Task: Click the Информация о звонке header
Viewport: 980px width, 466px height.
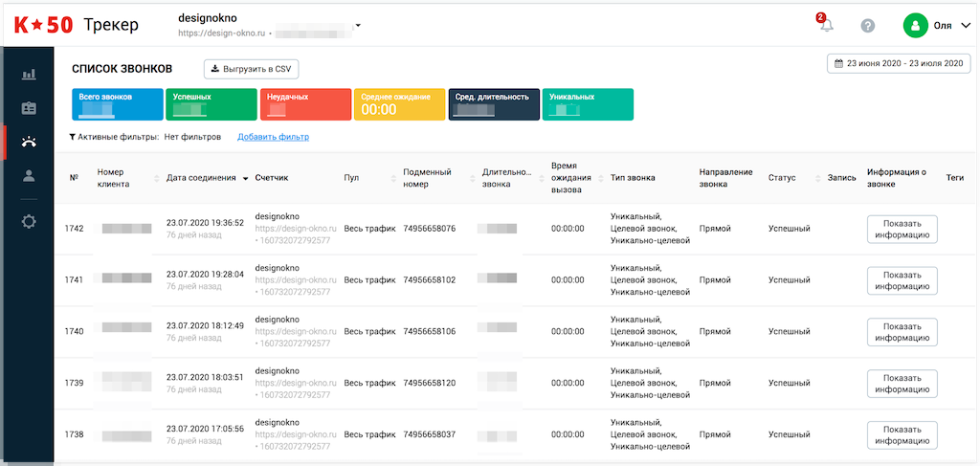Action: tap(896, 178)
